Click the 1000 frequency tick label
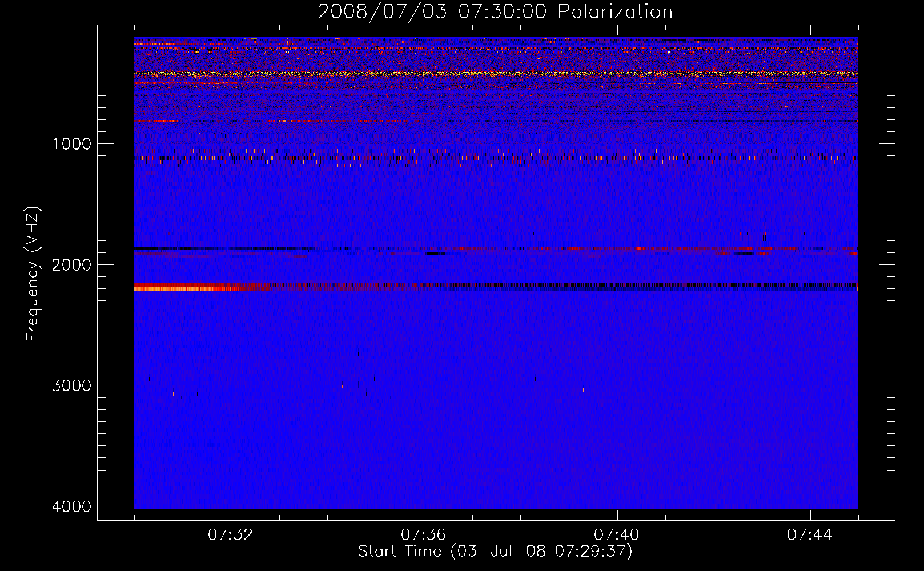This screenshot has height=571, width=924. [x=71, y=143]
